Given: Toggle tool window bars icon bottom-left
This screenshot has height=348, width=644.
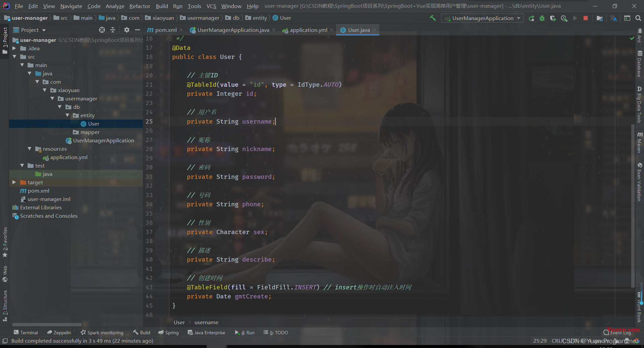Looking at the screenshot, I should coord(5,341).
